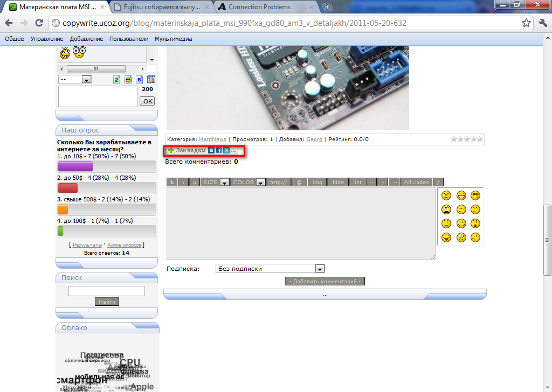Bookmark page with star icon
Screen dimensions: 552x392
click(526, 23)
